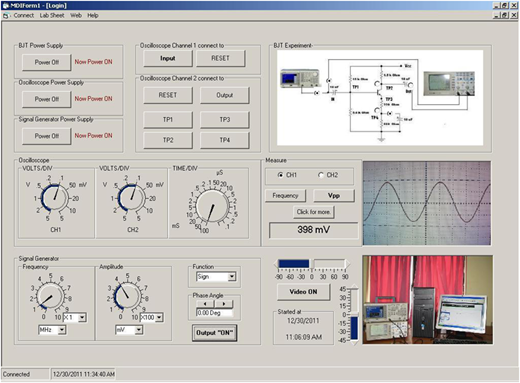Open the frequency multiplier X1 dropdown
This screenshot has height=383, width=520.
point(82,318)
